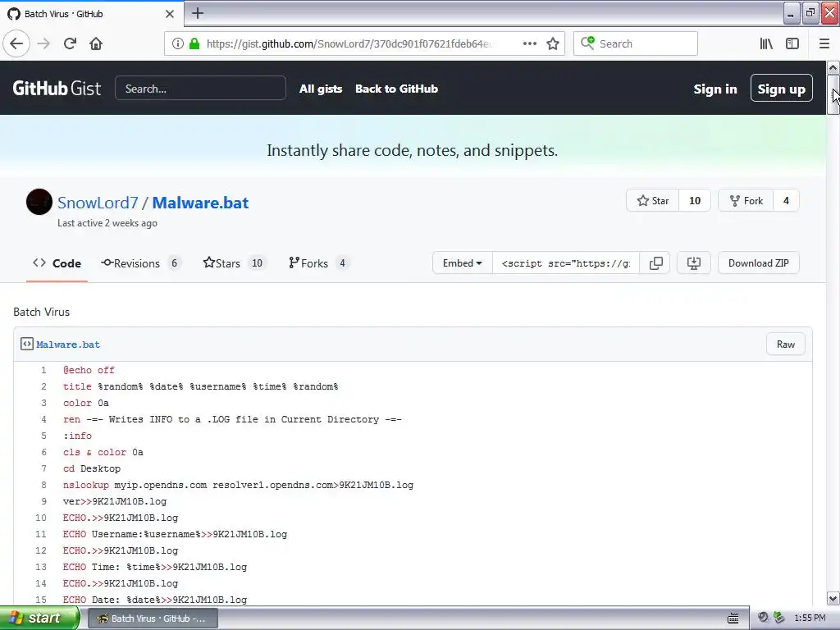Bookmark this page with the star icon
Image resolution: width=840 pixels, height=630 pixels.
pos(553,43)
